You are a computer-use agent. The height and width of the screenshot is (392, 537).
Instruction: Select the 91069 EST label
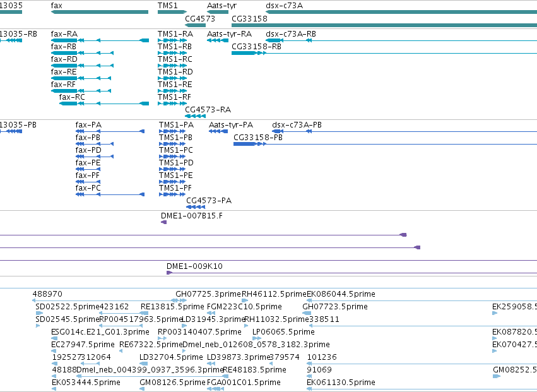[x=319, y=370]
